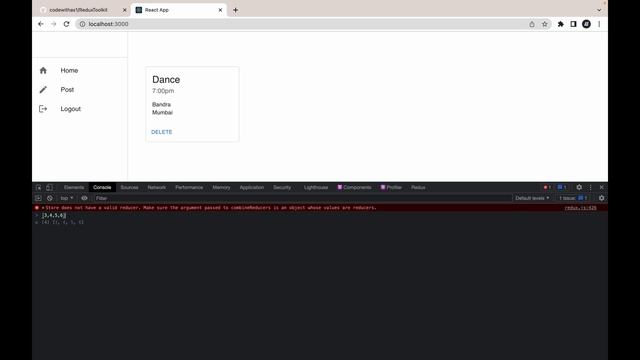Show the console sidebar icon
The image size is (640, 360).
pyautogui.click(x=38, y=198)
